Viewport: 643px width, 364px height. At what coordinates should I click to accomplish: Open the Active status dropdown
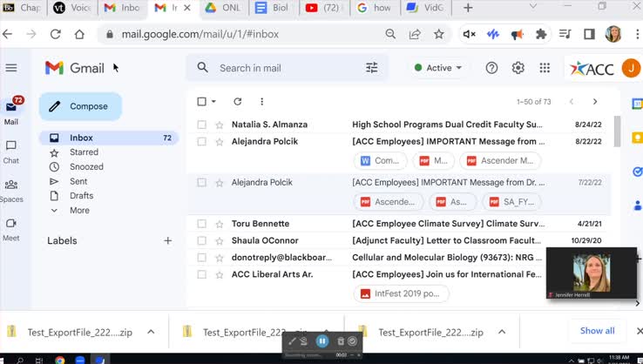[438, 68]
